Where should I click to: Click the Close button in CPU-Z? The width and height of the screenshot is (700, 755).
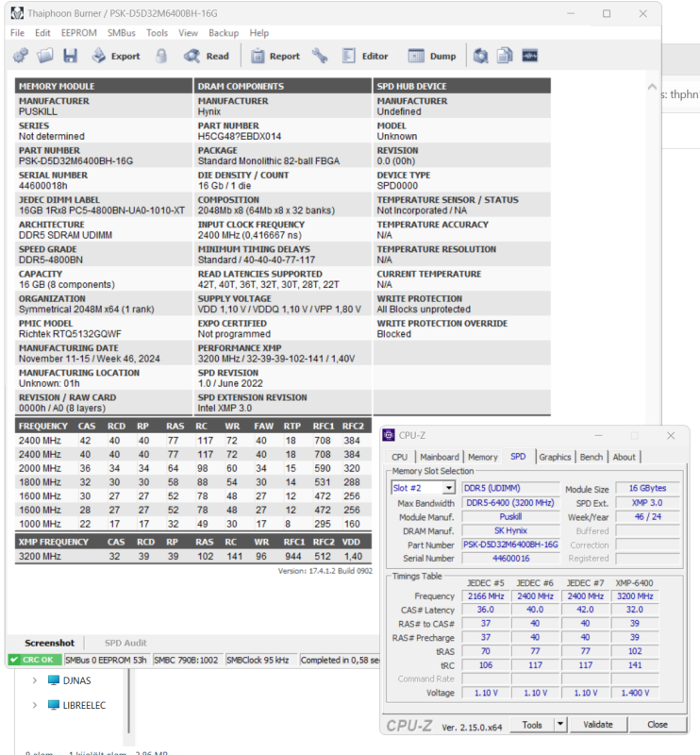pyautogui.click(x=658, y=725)
